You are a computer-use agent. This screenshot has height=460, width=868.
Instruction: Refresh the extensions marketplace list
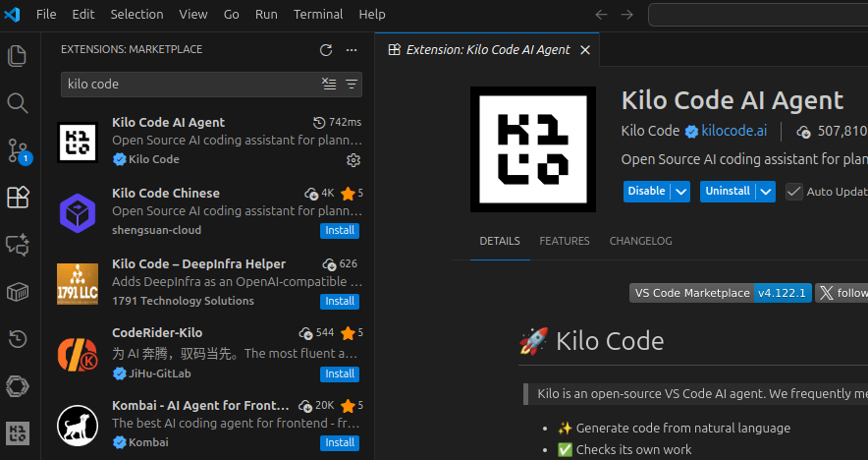pyautogui.click(x=326, y=50)
